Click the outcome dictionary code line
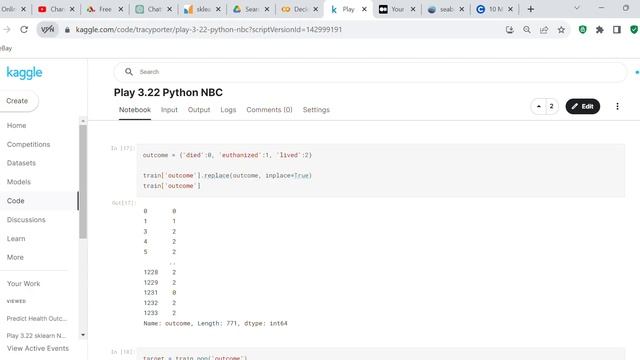 point(227,155)
